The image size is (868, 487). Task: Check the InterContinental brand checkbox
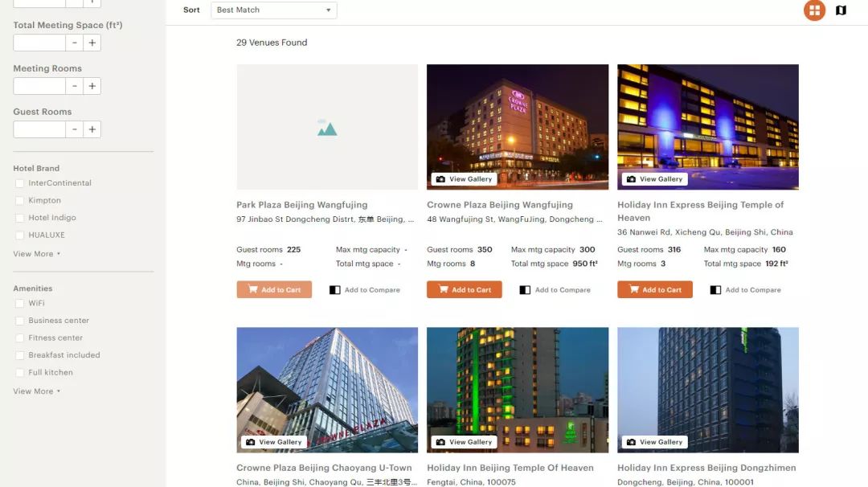point(20,183)
